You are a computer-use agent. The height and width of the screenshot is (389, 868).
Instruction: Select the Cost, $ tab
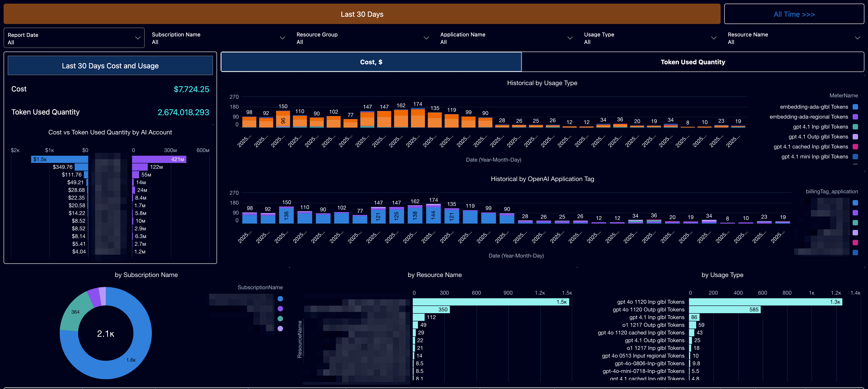click(371, 62)
